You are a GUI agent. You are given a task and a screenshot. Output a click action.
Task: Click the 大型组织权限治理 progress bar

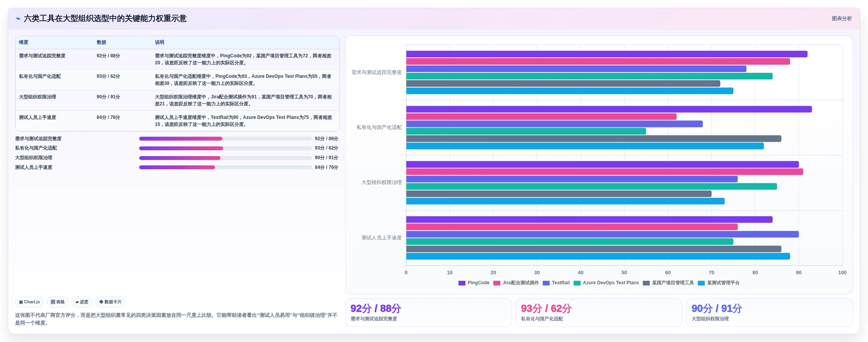(225, 158)
